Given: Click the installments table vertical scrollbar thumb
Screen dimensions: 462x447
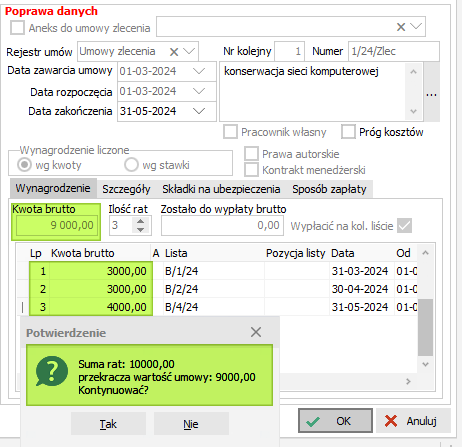Looking at the screenshot, I should (425, 327).
